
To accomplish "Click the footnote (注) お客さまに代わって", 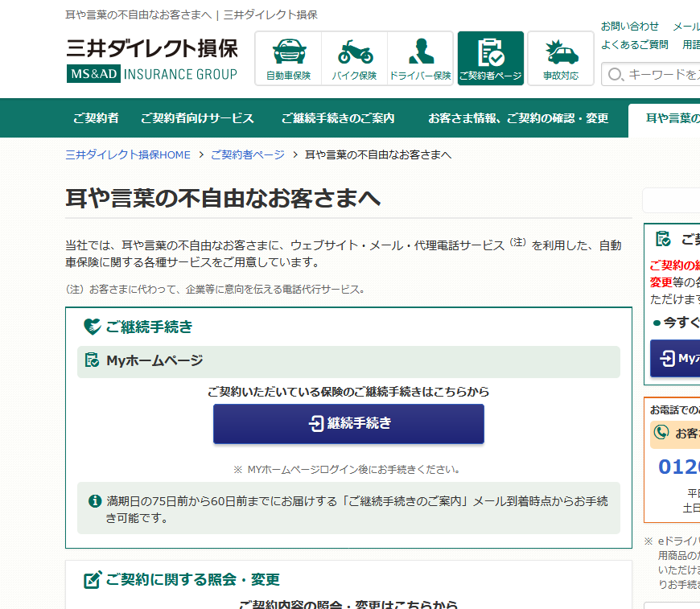I will tap(215, 290).
